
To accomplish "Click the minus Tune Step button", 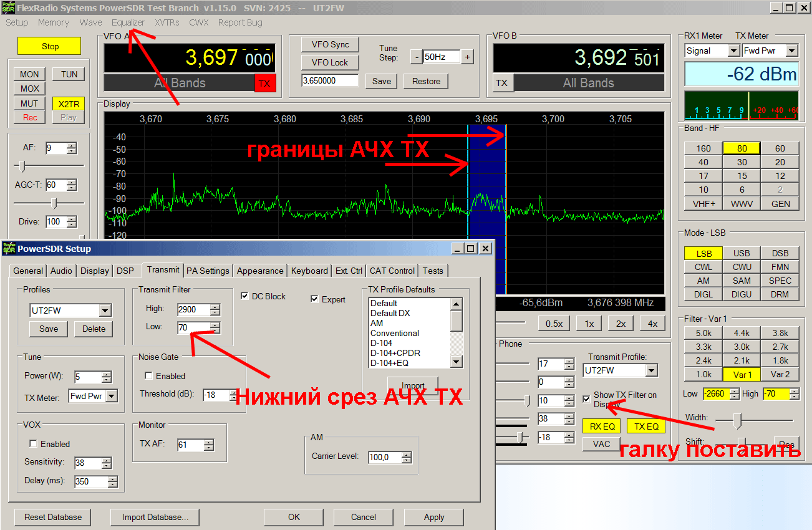I will coord(416,57).
